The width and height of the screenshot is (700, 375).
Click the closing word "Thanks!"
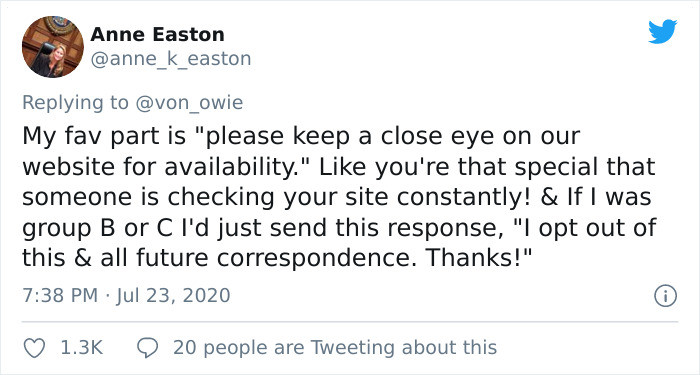(478, 258)
